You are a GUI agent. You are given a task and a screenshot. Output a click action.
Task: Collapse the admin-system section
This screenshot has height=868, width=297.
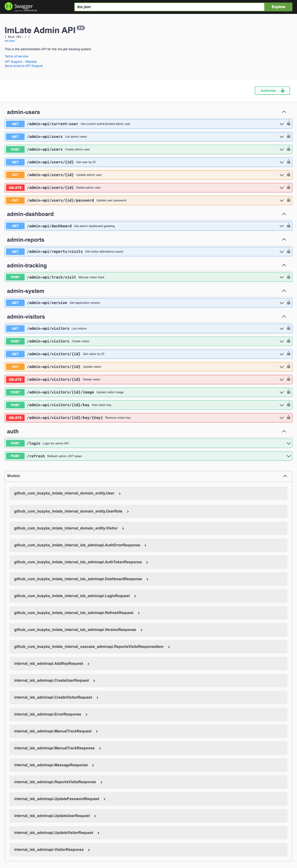284,291
